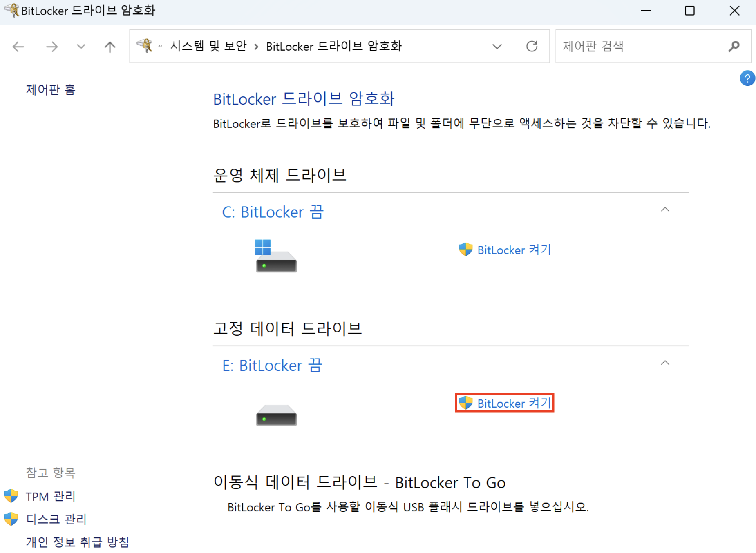Maximize the BitLocker window
The image size is (756, 553).
(690, 11)
